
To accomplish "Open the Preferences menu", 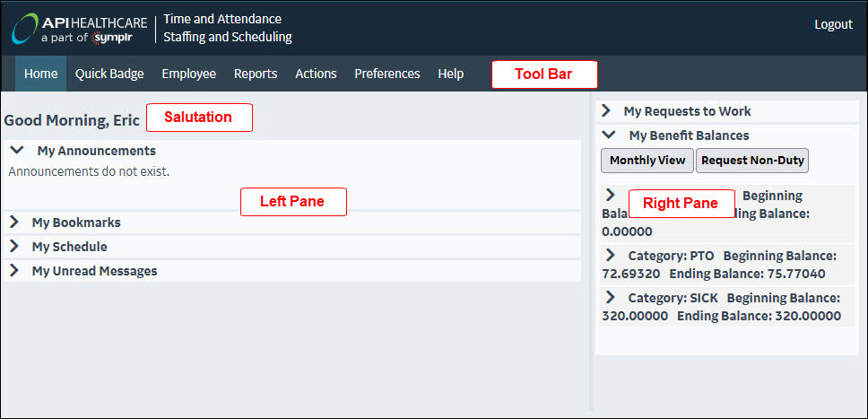I will (386, 74).
